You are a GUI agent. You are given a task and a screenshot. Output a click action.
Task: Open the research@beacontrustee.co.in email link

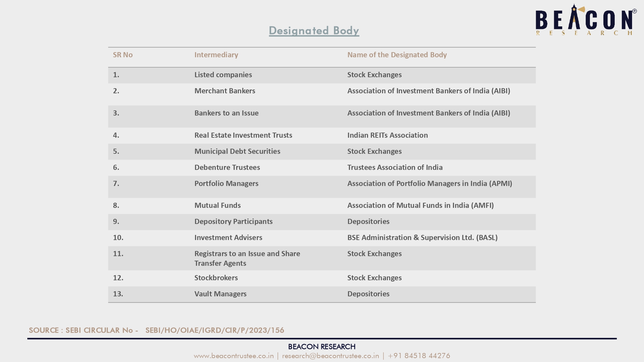pos(330,356)
